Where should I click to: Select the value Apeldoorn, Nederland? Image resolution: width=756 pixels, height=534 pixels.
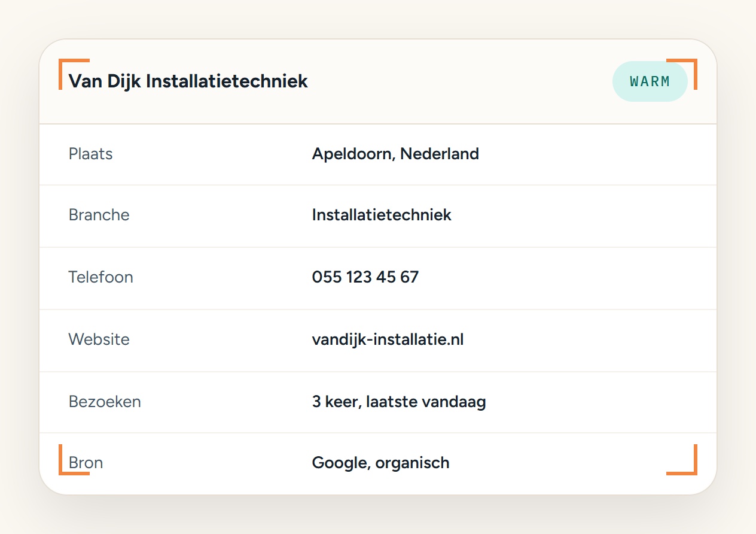pyautogui.click(x=395, y=154)
